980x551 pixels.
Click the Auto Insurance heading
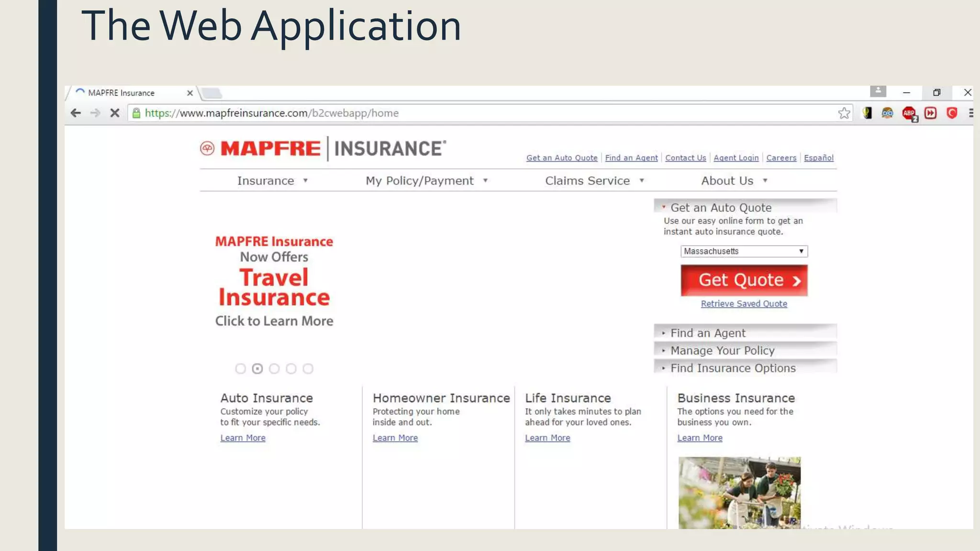(x=267, y=398)
